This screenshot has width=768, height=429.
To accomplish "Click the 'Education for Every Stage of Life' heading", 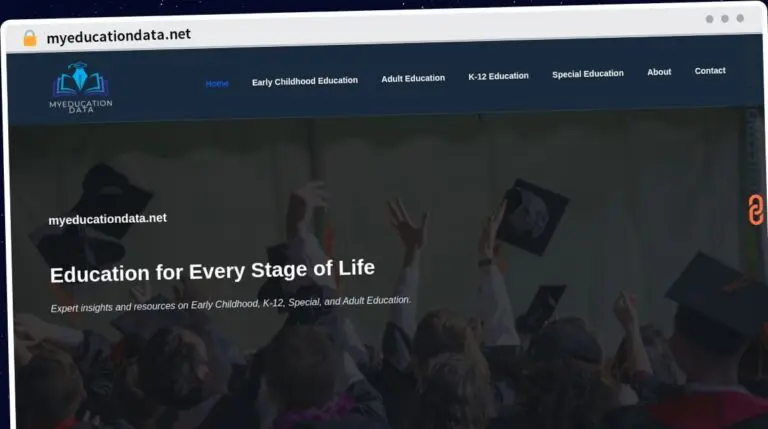I will (212, 270).
